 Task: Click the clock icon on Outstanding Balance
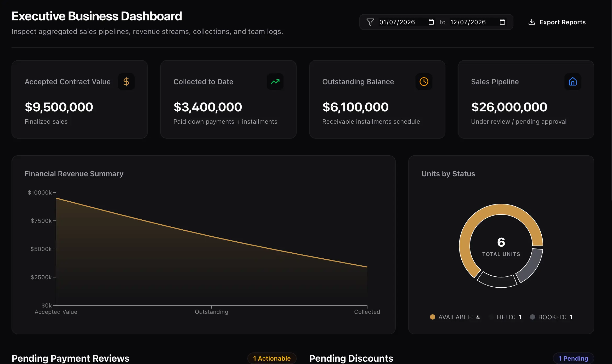coord(424,82)
